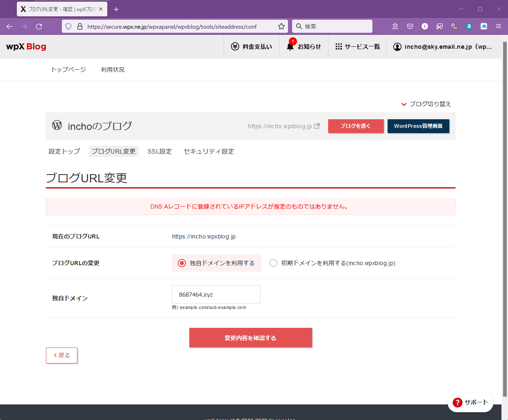This screenshot has width=508, height=420.
Task: Open the セキュリティ設定 tab
Action: pos(209,152)
